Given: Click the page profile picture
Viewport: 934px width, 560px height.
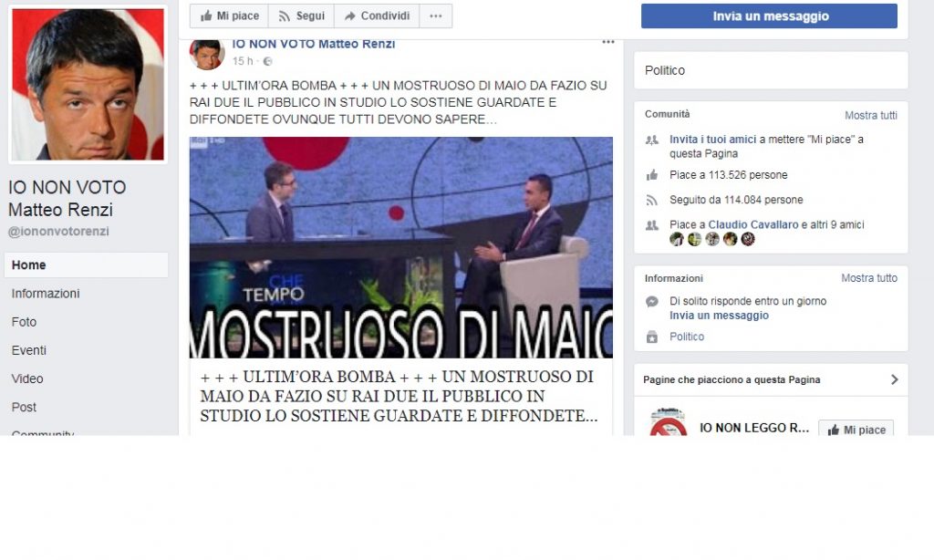Looking at the screenshot, I should point(88,85).
